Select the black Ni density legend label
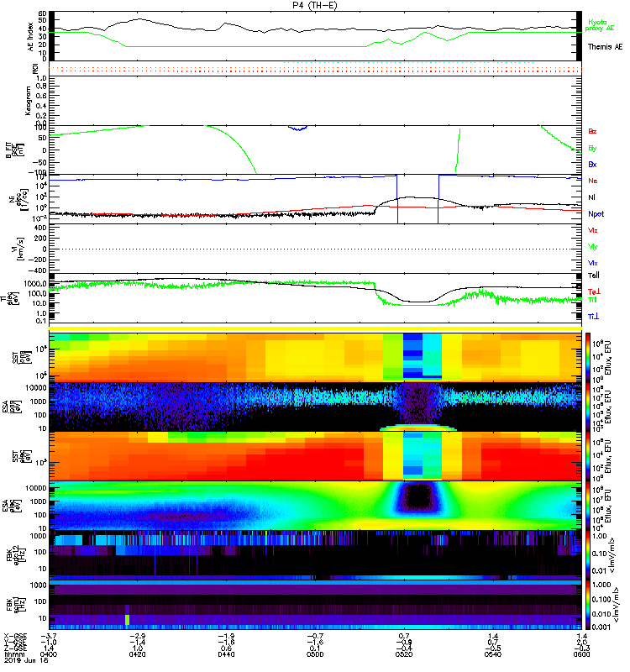The image size is (630, 672). coord(591,197)
